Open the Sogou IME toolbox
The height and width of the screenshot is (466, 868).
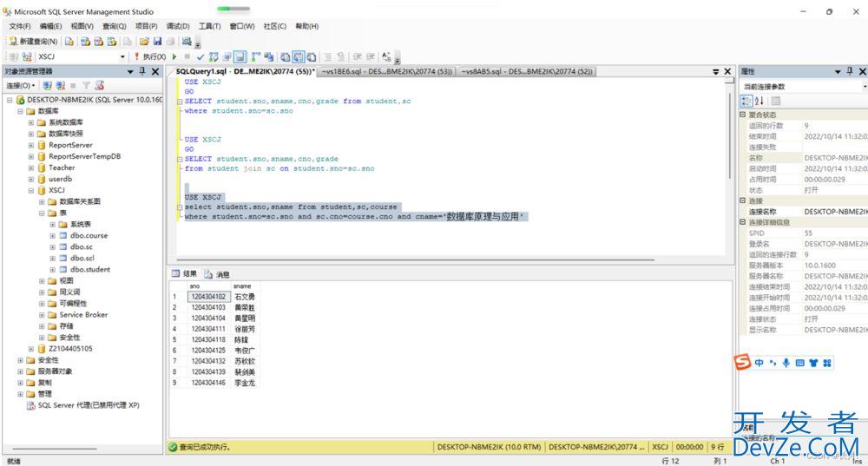coord(827,363)
